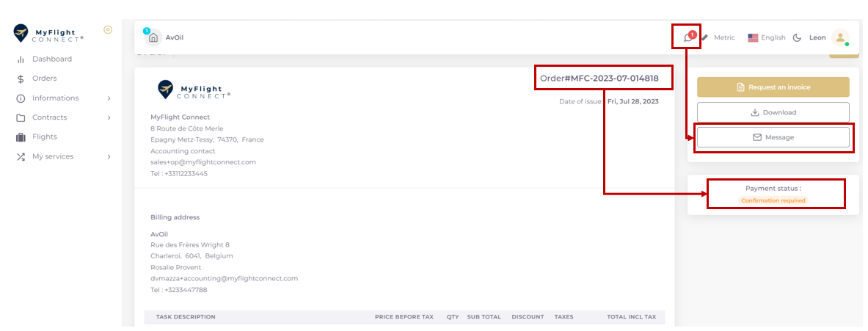Click the US flag language icon
The width and height of the screenshot is (868, 331).
pyautogui.click(x=753, y=37)
